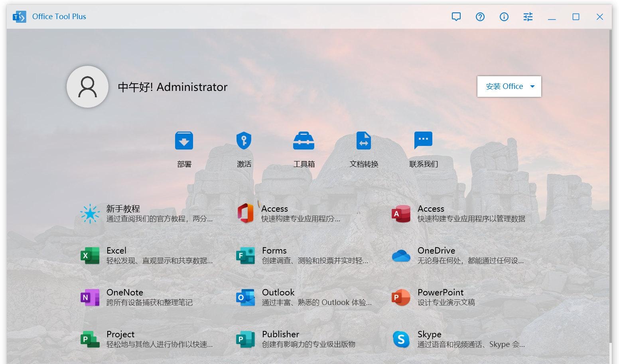Click the Project green icon
Viewport: 619px width, 364px height.
point(90,339)
